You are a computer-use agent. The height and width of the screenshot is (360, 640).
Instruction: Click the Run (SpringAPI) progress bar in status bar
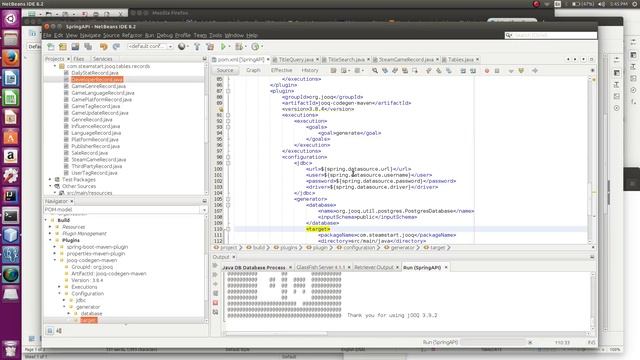point(492,342)
